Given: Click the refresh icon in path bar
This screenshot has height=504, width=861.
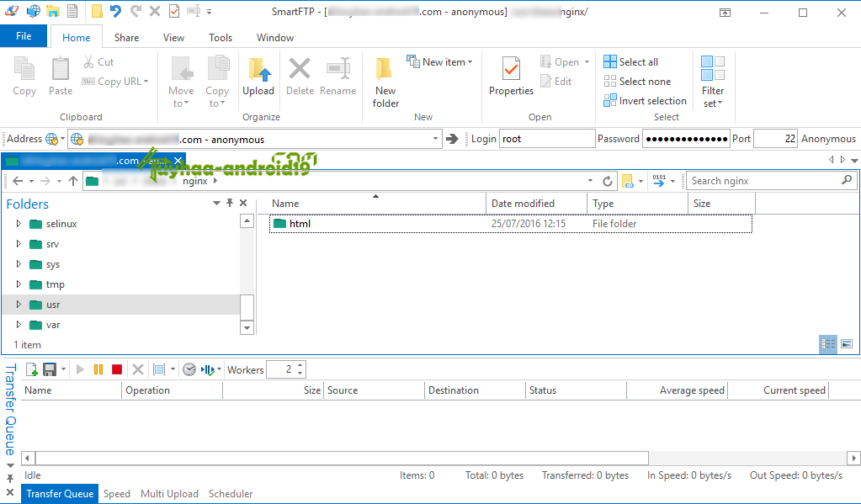Looking at the screenshot, I should [608, 181].
